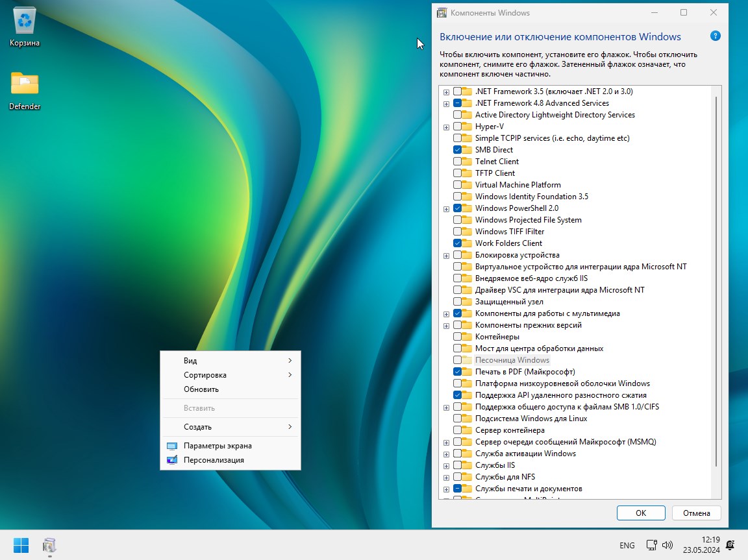Expand the Компоненты прежних версий node

(x=447, y=326)
